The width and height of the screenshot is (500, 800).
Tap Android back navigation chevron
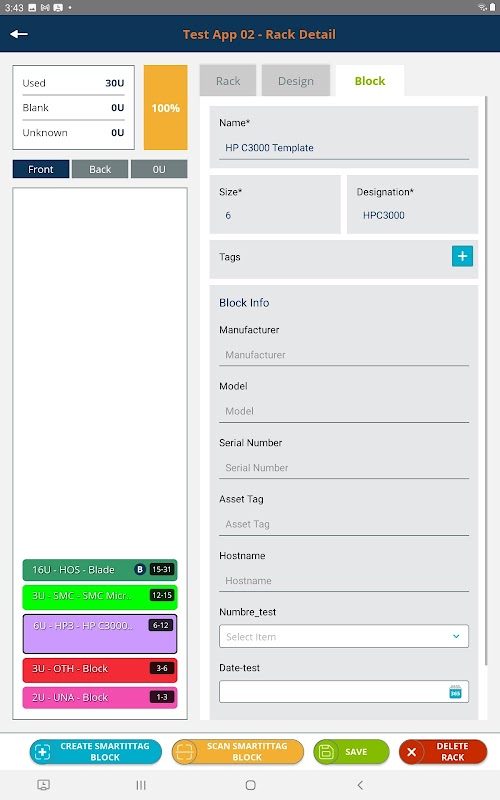point(360,785)
